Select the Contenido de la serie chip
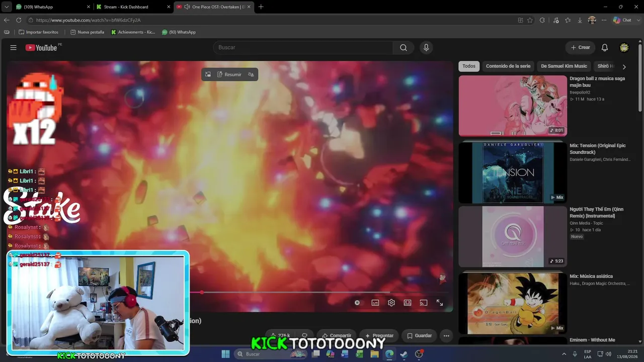 tap(508, 66)
